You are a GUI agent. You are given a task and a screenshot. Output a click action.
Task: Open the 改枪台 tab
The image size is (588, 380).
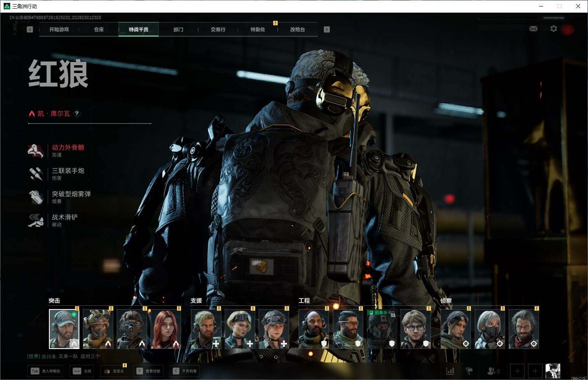(x=297, y=29)
